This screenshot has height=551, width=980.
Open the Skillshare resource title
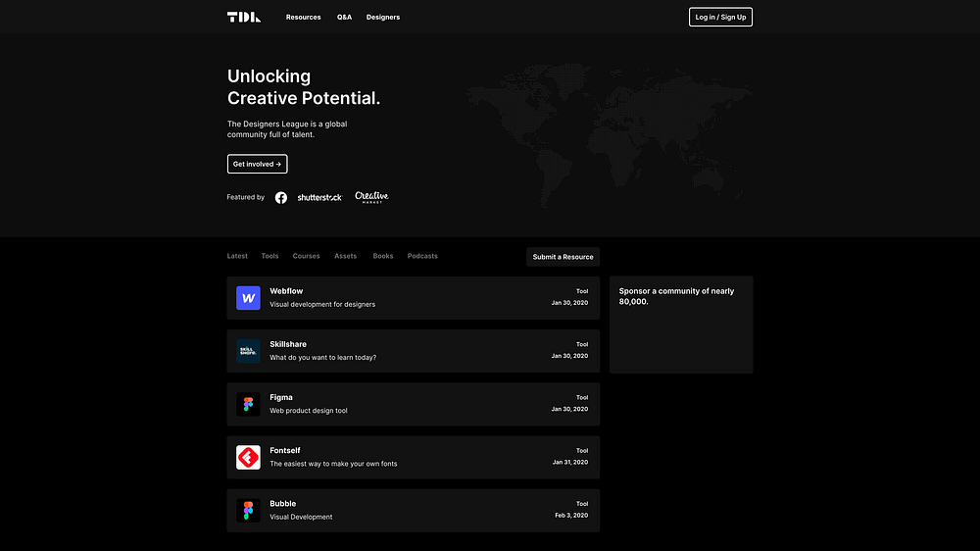[x=288, y=344]
